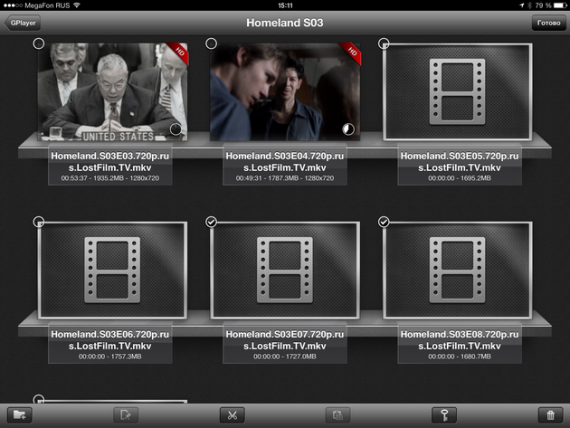570x428 pixels.
Task: Tap the 00:49:31 - 1787.3MB details line
Action: [x=285, y=178]
